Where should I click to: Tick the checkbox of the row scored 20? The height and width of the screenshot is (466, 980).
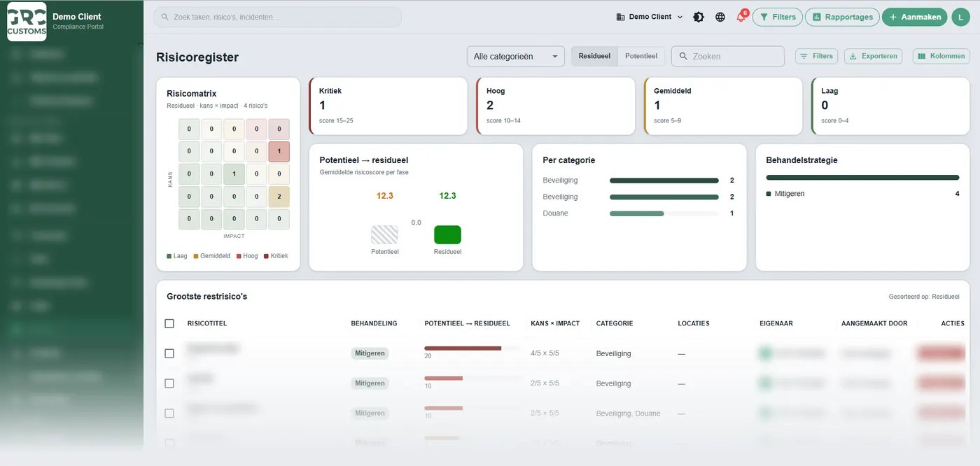169,353
